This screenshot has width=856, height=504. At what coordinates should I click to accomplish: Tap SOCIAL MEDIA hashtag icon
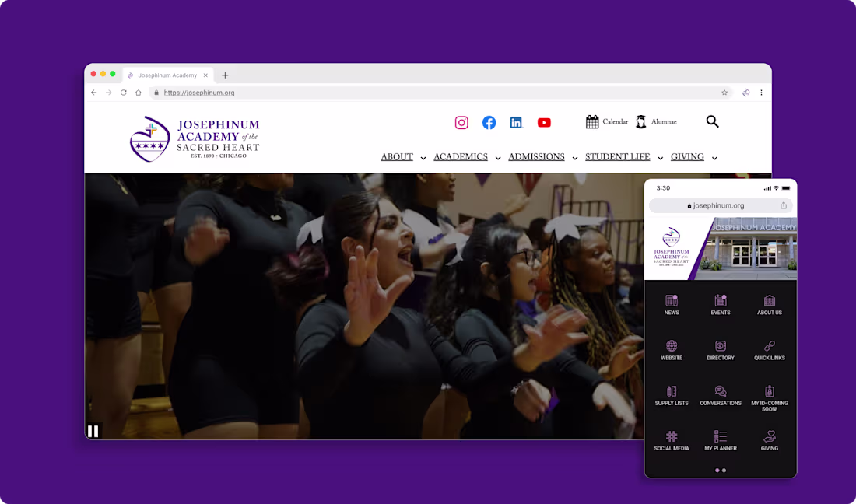coord(672,436)
